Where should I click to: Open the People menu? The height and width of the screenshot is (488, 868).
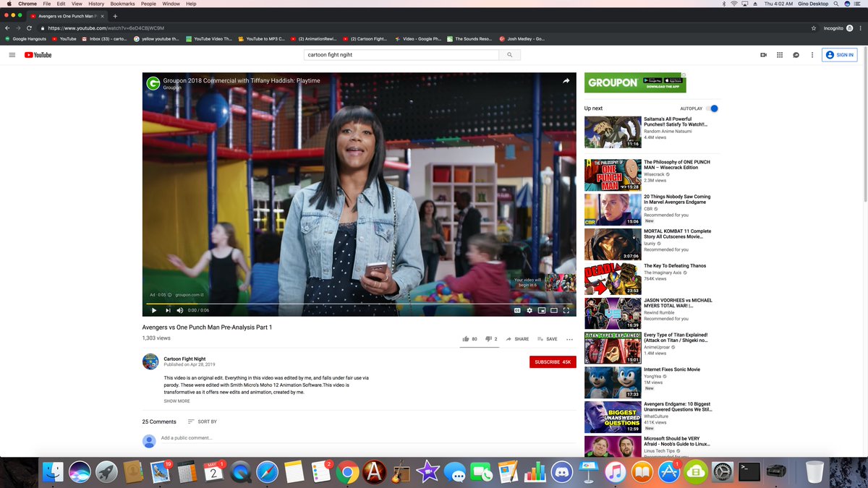pos(148,4)
